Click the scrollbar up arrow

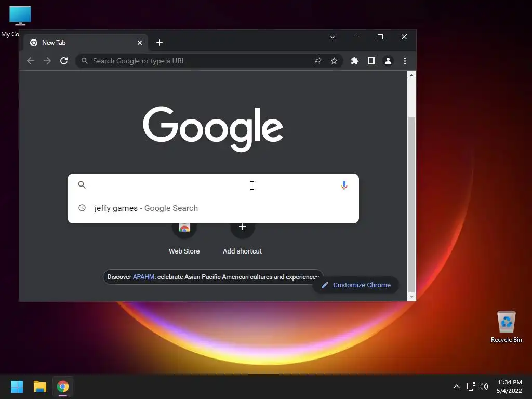point(411,75)
